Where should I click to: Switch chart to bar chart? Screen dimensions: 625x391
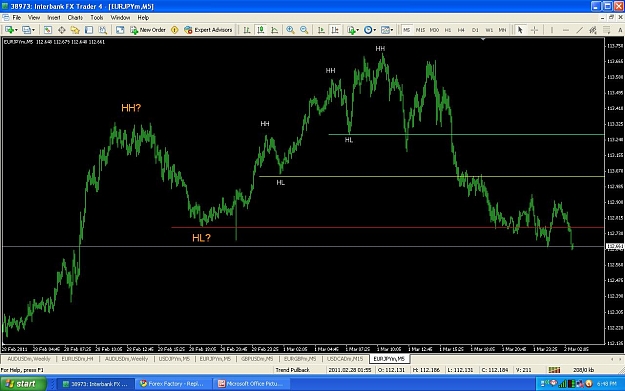tap(247, 30)
